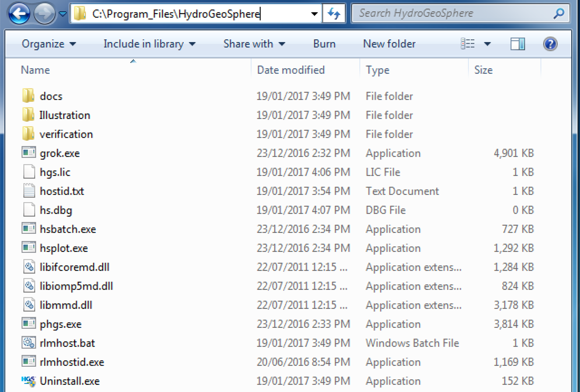
Task: Click the Back navigation arrow
Action: [19, 14]
